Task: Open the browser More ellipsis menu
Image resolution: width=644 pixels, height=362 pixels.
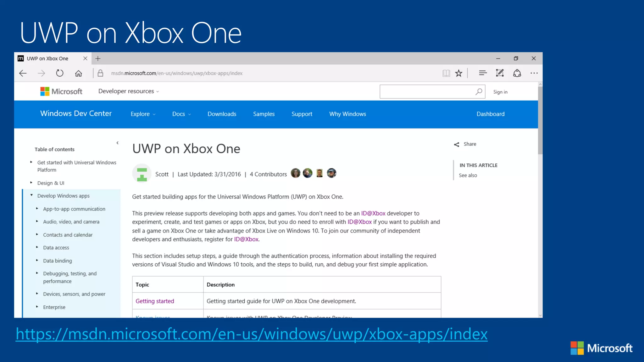Action: 534,73
